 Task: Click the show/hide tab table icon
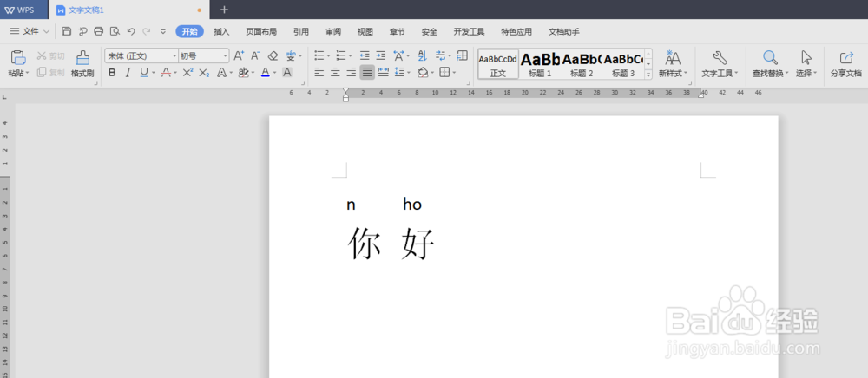pyautogui.click(x=463, y=55)
